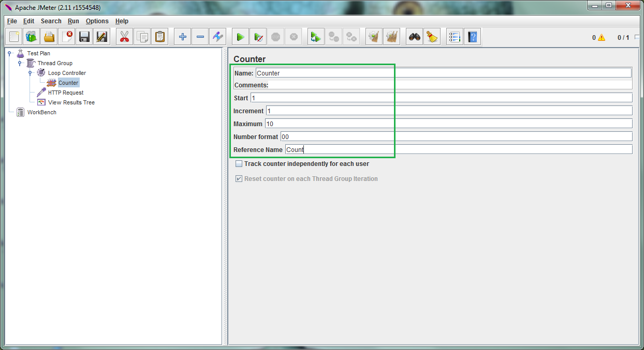
Task: Open the Function Helper dialog icon
Action: tap(454, 36)
